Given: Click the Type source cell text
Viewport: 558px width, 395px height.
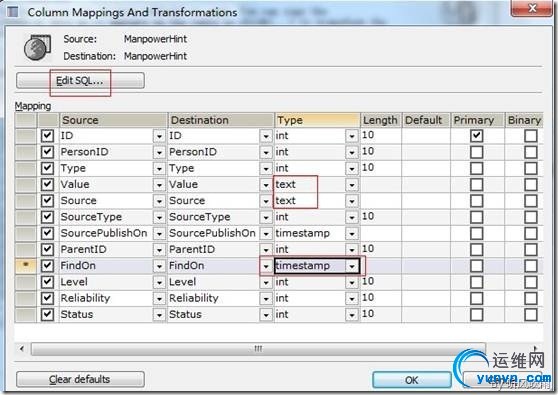Looking at the screenshot, I should coord(73,168).
